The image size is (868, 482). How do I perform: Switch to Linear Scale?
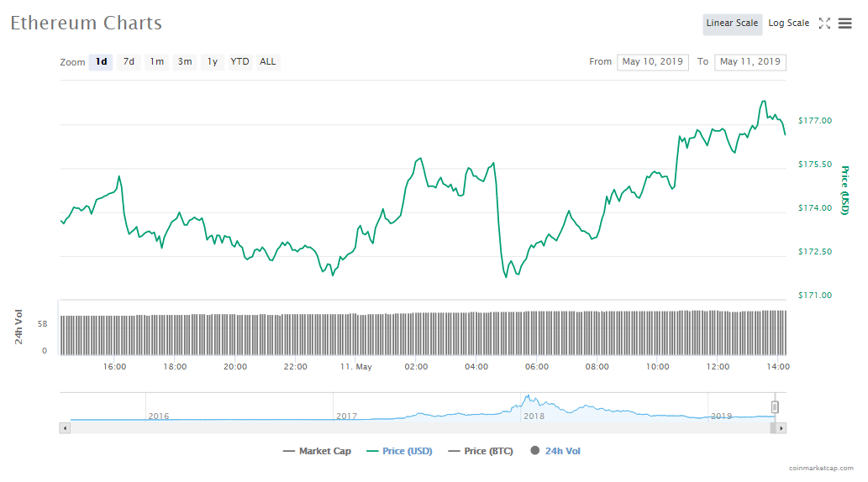[732, 24]
